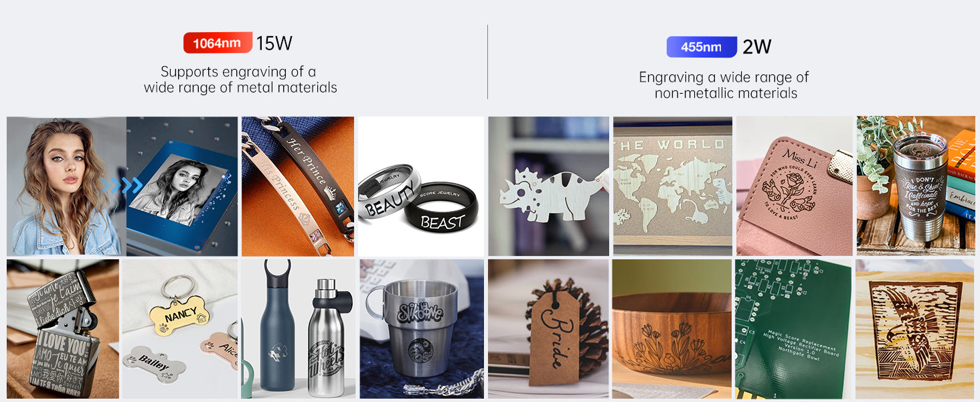Select the Beauty and Beast rings image
980x402 pixels.
(421, 186)
